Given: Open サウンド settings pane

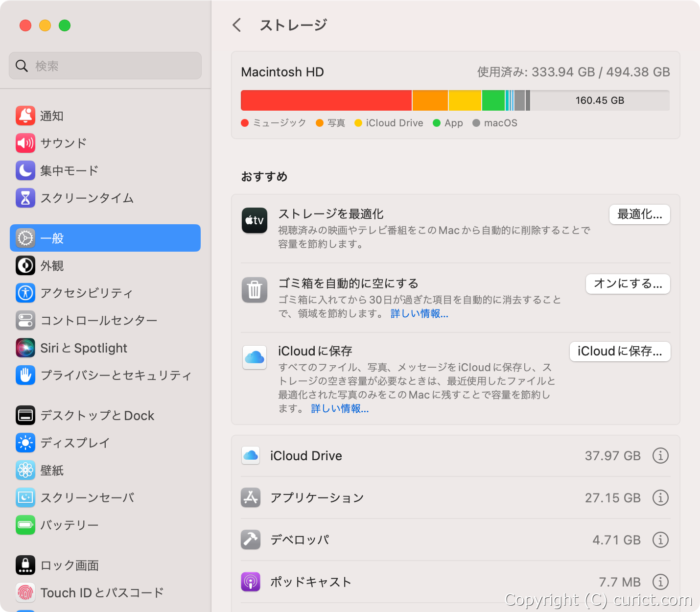Looking at the screenshot, I should pyautogui.click(x=105, y=143).
